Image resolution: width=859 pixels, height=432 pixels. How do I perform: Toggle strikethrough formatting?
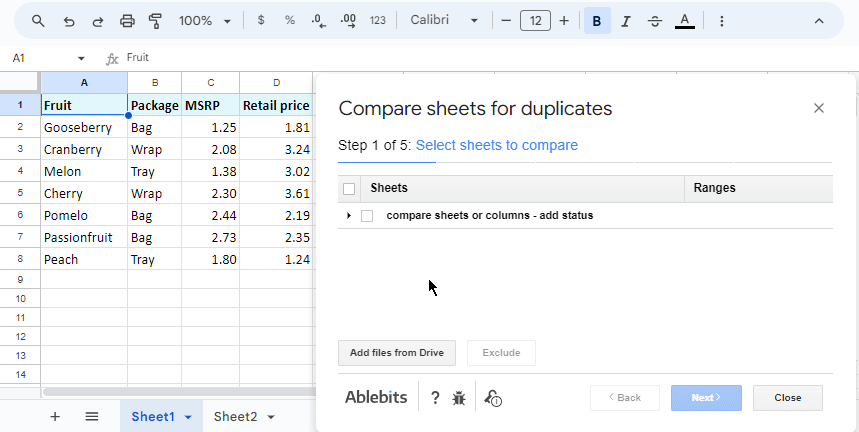coord(655,21)
